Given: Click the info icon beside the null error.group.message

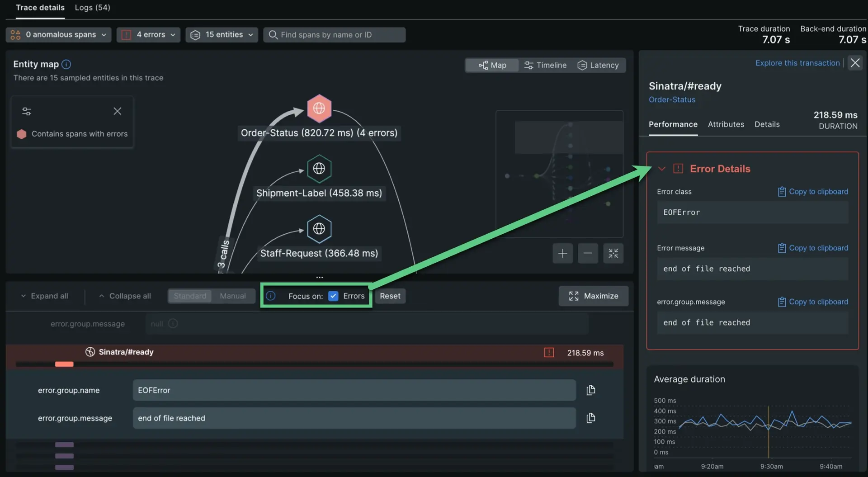Looking at the screenshot, I should click(x=173, y=324).
